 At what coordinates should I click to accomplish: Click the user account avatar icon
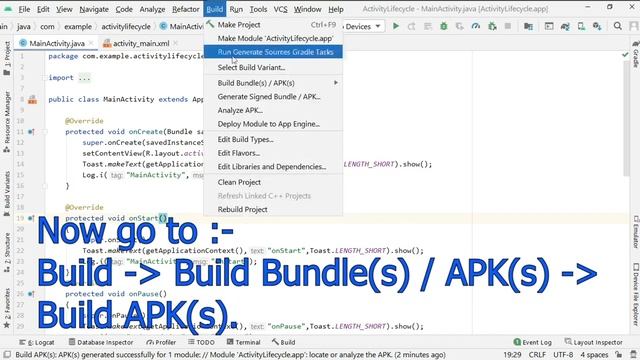634,26
